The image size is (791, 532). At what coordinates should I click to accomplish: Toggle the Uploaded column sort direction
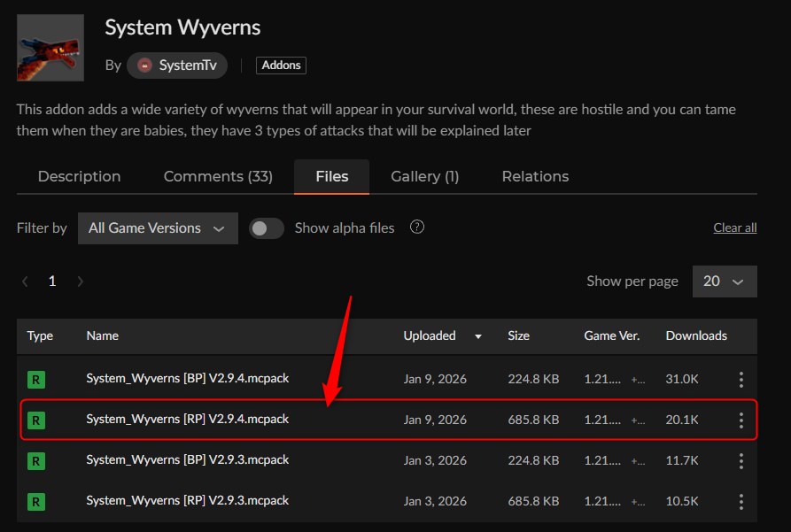(478, 336)
